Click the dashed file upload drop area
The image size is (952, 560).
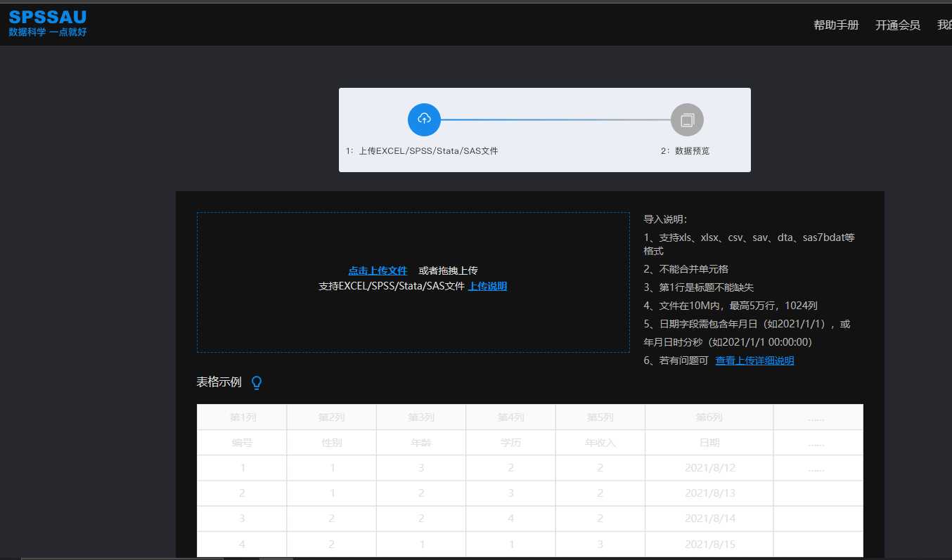coord(413,282)
